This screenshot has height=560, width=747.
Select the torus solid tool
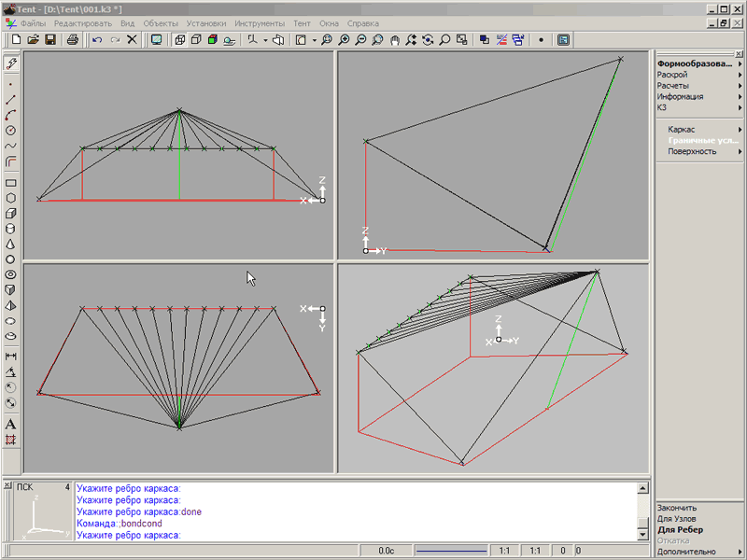[x=10, y=274]
